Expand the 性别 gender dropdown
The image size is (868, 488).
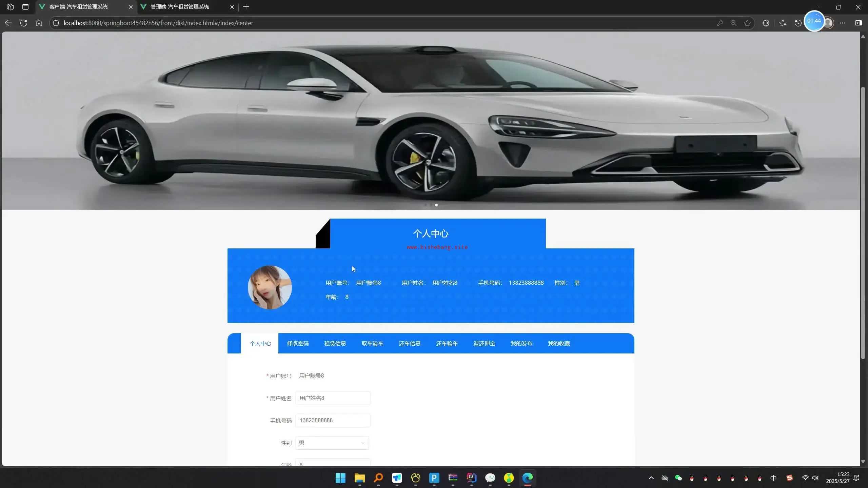tap(332, 443)
